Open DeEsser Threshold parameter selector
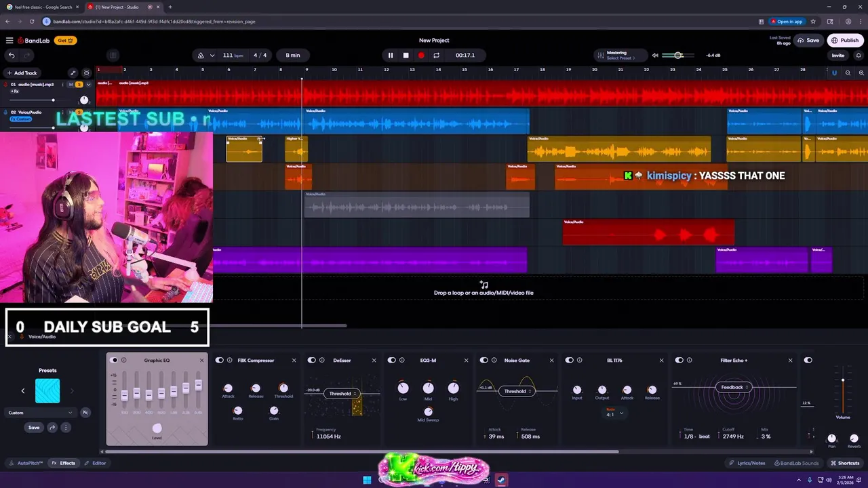This screenshot has width=868, height=488. tap(342, 393)
